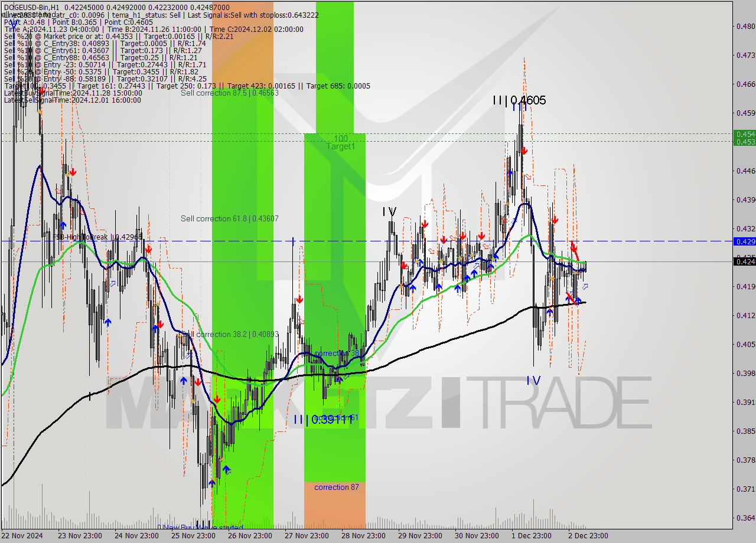This screenshot has height=543, width=756.
Task: Click the green 0.454 price tag
Action: point(744,134)
